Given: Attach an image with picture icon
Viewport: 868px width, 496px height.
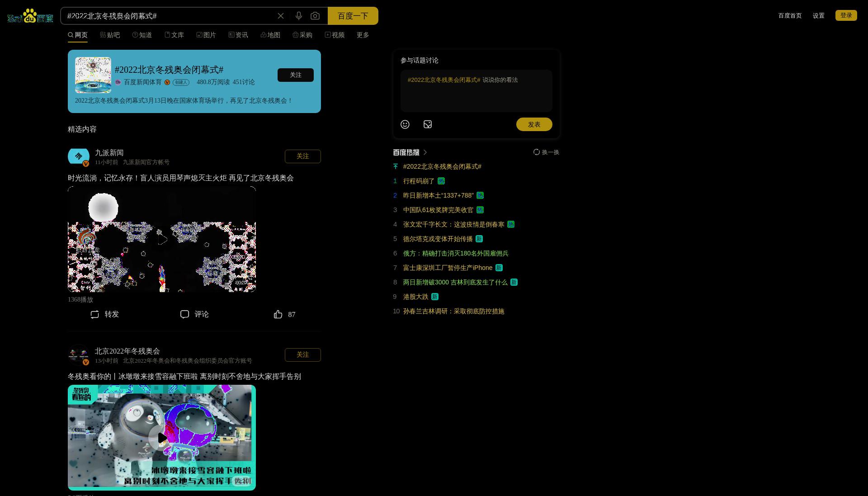Looking at the screenshot, I should tap(428, 124).
